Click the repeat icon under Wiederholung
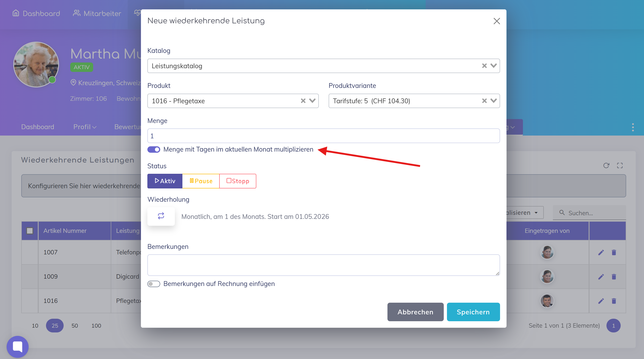This screenshot has height=359, width=644. coord(161,216)
